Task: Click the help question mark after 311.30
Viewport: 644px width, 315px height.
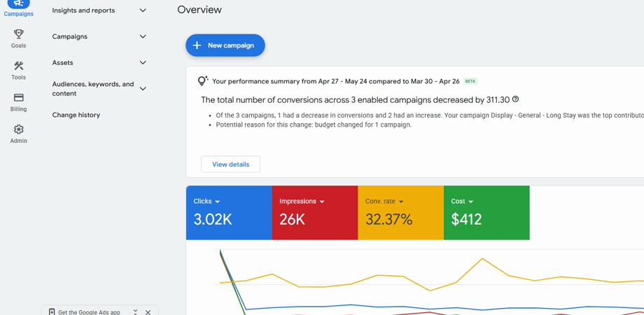Action: point(516,99)
